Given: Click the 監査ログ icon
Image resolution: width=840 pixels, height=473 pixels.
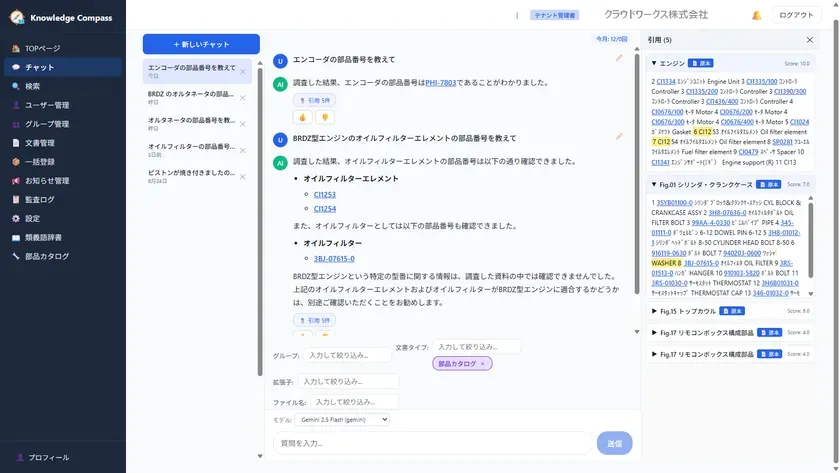Looking at the screenshot, I should point(16,199).
